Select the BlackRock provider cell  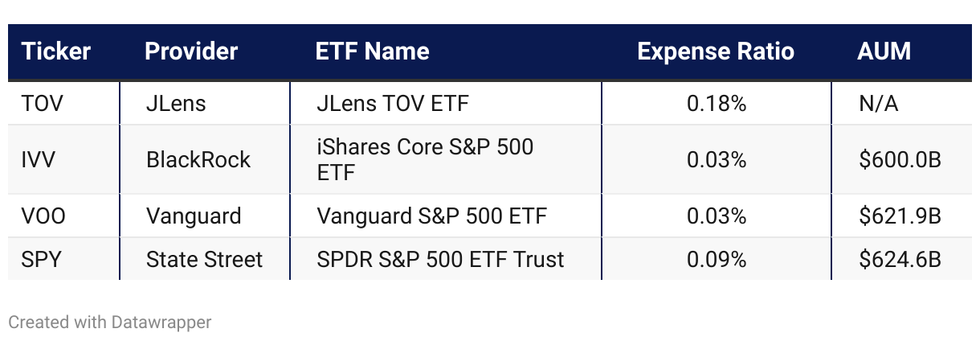[198, 159]
